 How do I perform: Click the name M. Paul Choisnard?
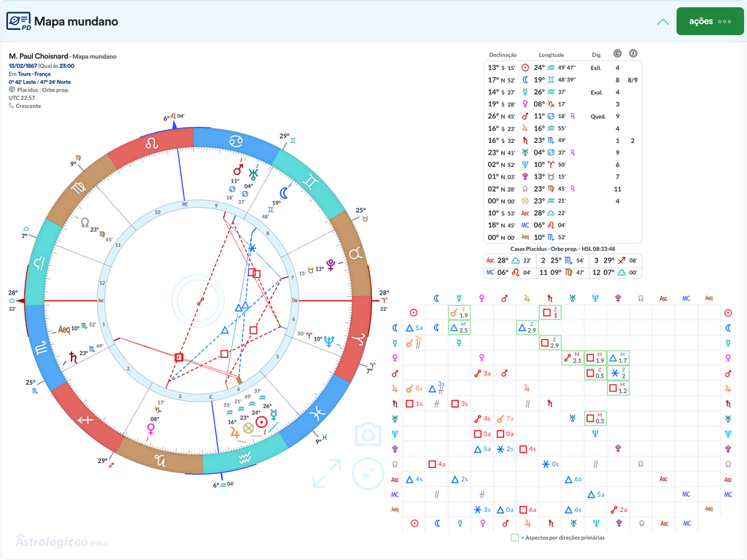click(38, 56)
